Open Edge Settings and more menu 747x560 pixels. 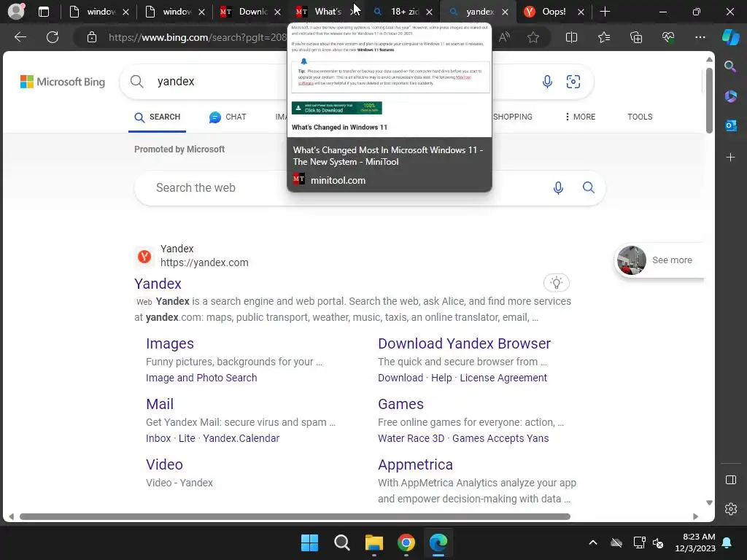pyautogui.click(x=700, y=37)
